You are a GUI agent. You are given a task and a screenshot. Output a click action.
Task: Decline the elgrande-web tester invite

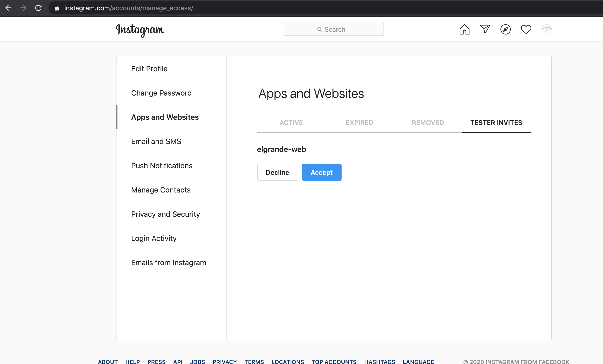pos(277,172)
